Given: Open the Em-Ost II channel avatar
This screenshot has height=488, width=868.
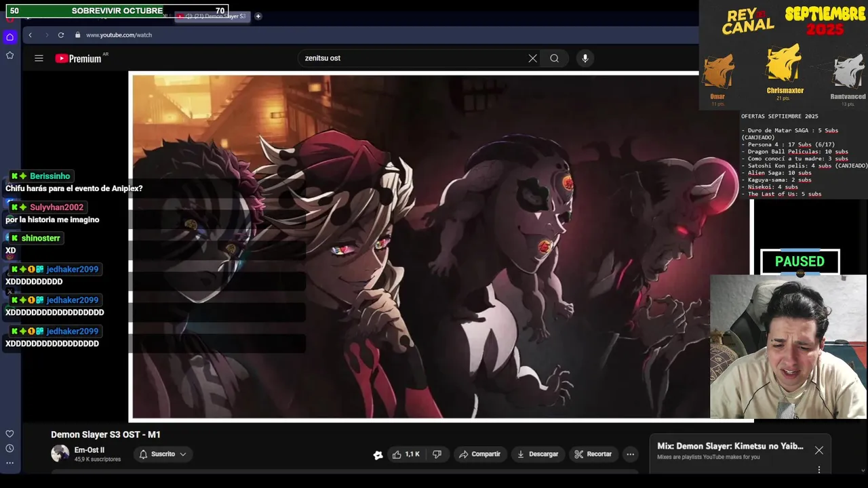Looking at the screenshot, I should (60, 453).
